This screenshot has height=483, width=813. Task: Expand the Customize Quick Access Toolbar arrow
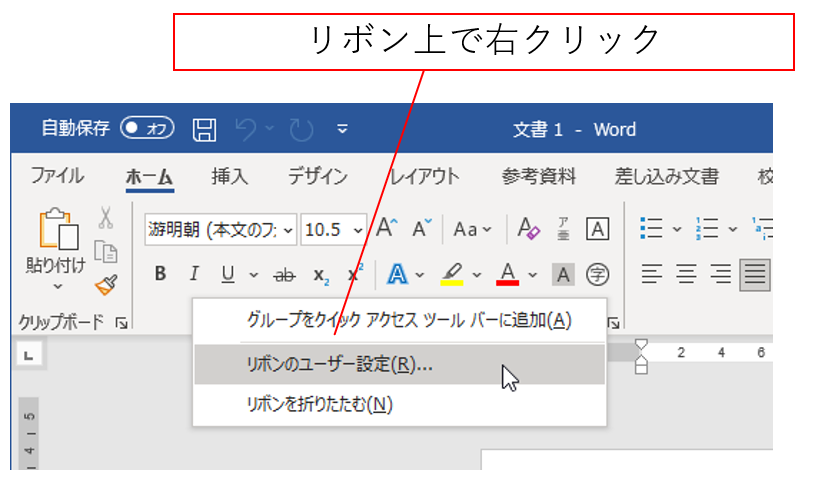point(343,129)
